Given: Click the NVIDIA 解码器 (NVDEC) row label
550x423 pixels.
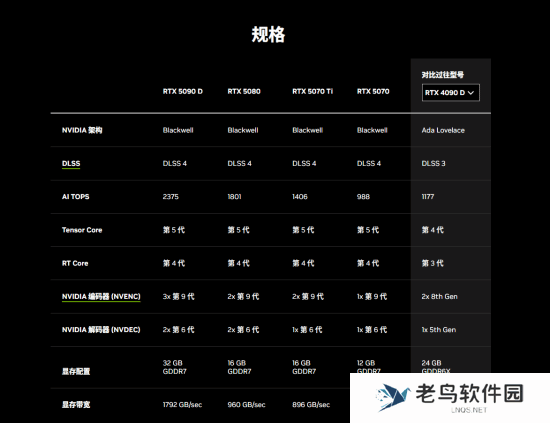Looking at the screenshot, I should click(x=101, y=330).
